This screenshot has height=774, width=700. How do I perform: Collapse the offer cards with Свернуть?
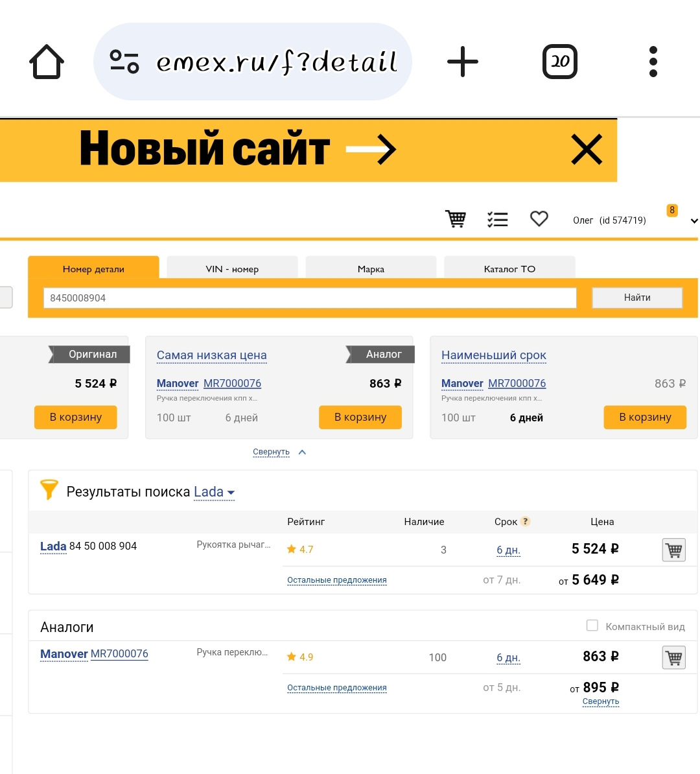click(271, 452)
